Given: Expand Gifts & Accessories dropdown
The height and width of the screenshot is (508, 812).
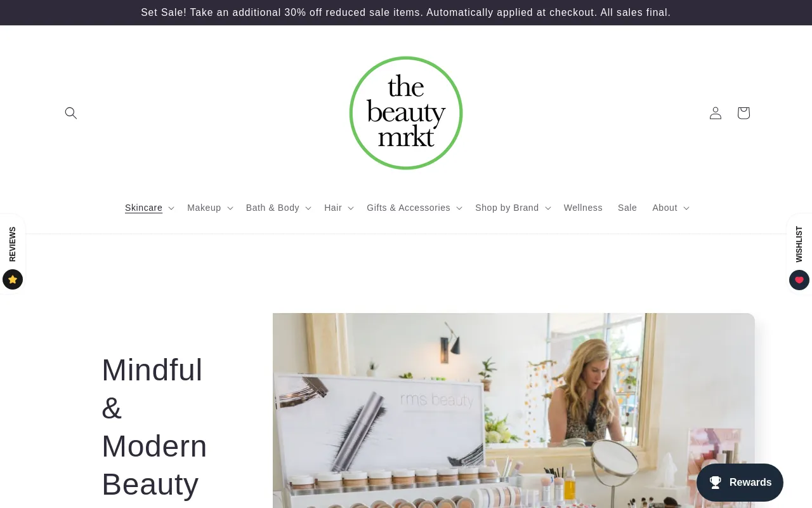Looking at the screenshot, I should coord(414,208).
